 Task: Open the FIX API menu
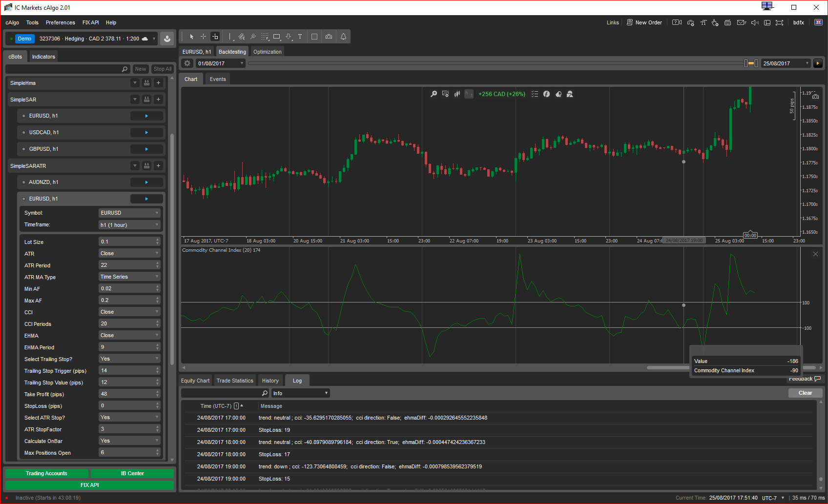[90, 22]
